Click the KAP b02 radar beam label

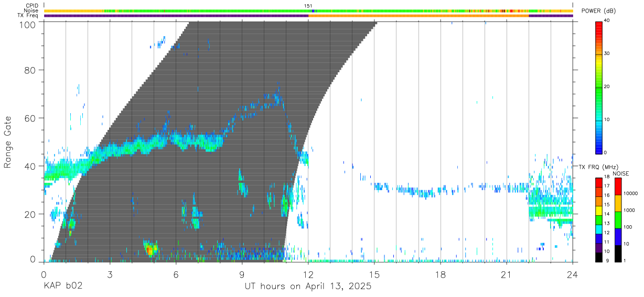coord(63,287)
